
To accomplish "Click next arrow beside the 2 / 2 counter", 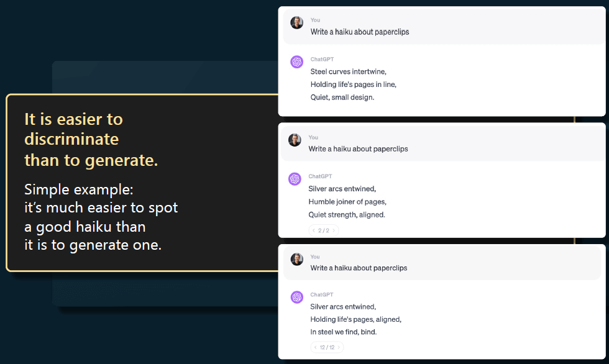I will click(x=334, y=230).
